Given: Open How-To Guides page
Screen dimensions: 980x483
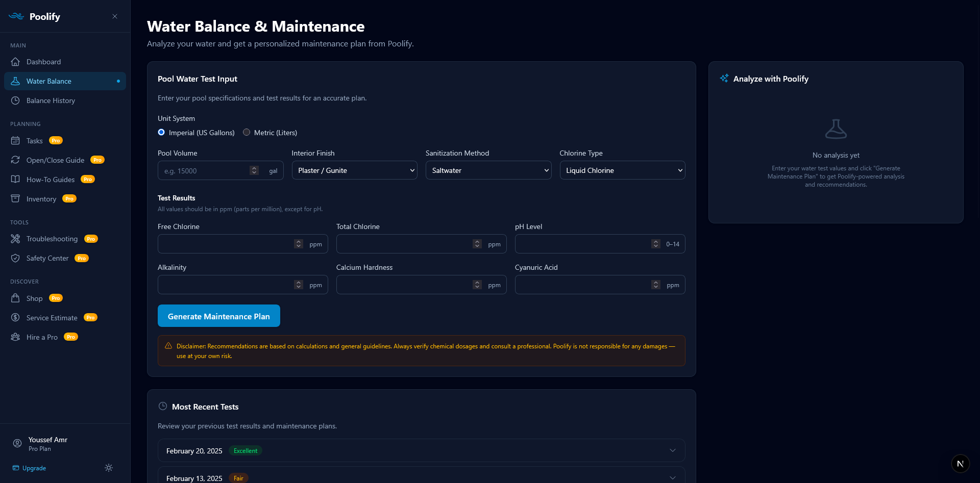Looking at the screenshot, I should pos(65,179).
